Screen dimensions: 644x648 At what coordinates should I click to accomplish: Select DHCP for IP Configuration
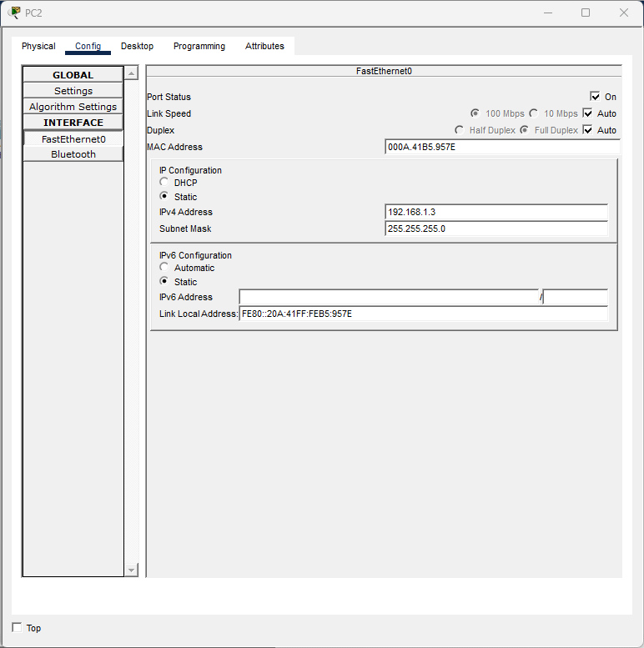click(x=164, y=183)
